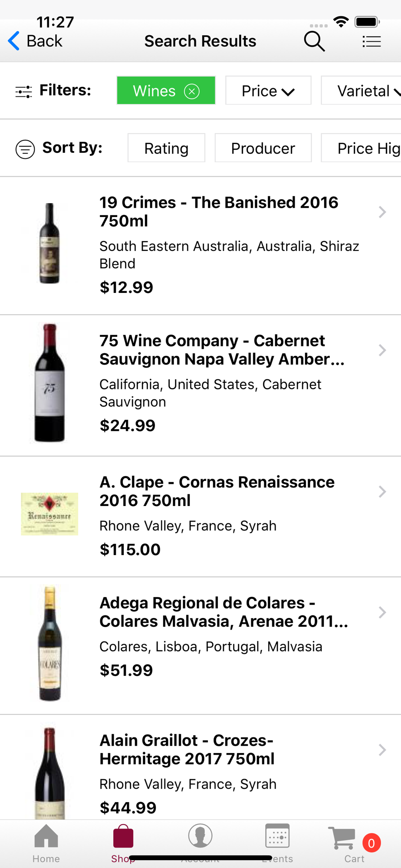Open the list view menu icon

(x=371, y=42)
